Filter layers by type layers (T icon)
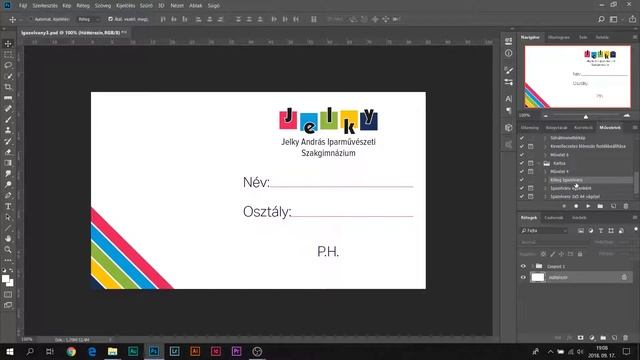Image resolution: width=640 pixels, height=360 pixels. pos(601,231)
